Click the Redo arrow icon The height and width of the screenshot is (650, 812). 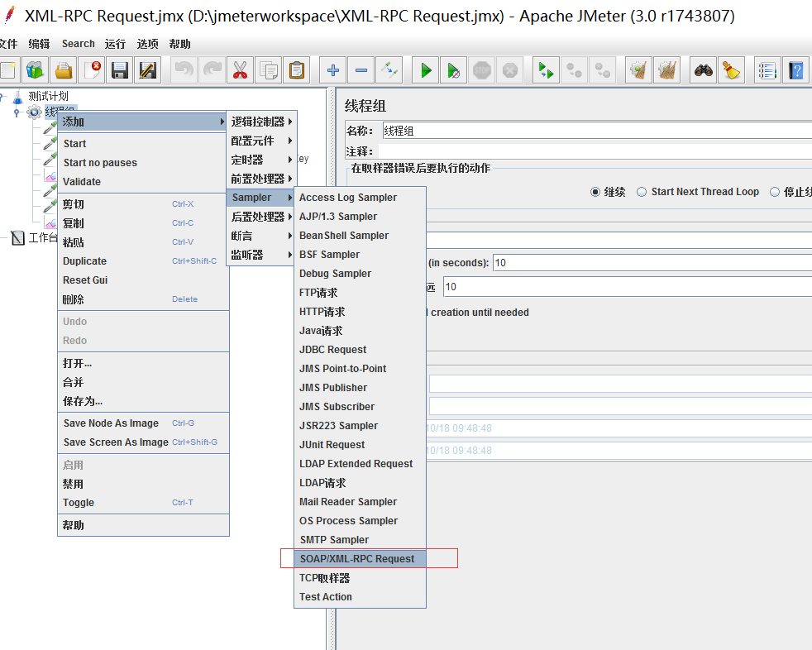[x=212, y=70]
